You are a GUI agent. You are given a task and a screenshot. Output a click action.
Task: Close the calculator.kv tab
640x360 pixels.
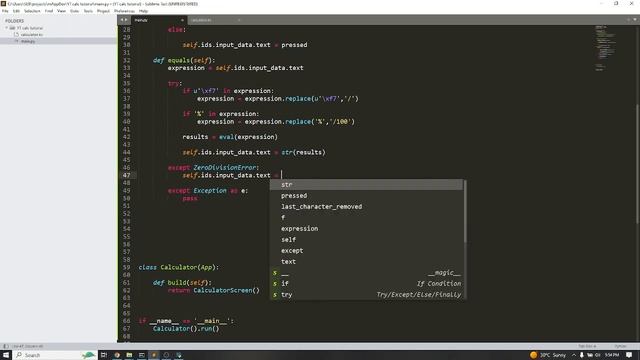[239, 20]
